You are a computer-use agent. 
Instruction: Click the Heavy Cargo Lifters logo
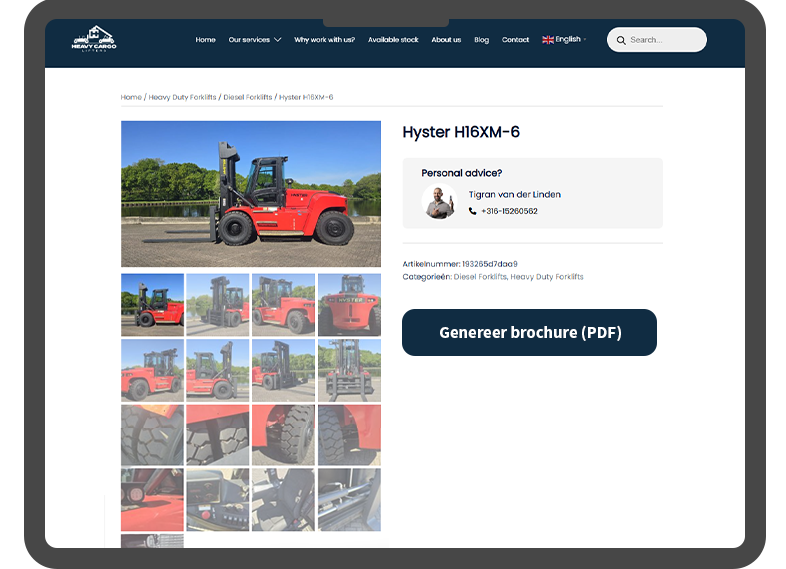pos(94,39)
